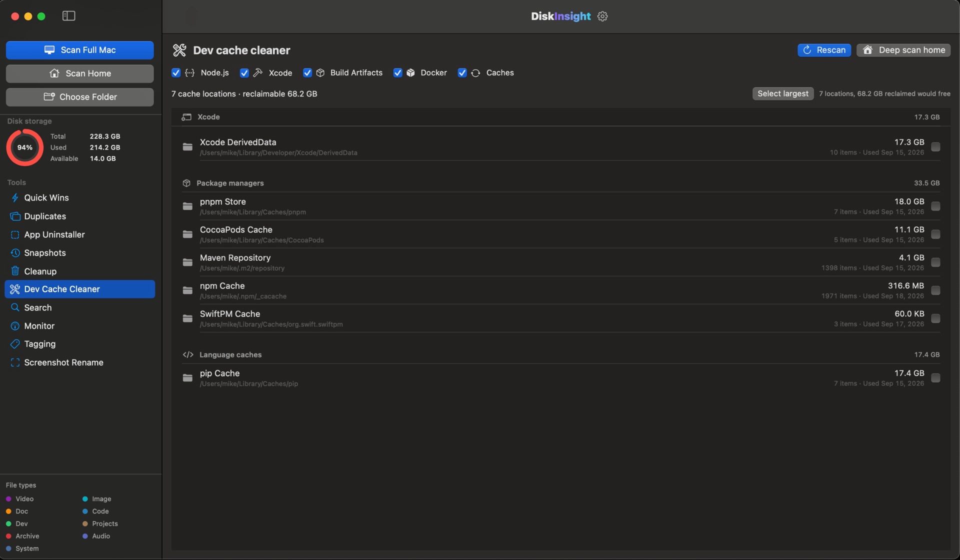Uncheck the Caches filter checkbox
Viewport: 960px width, 560px height.
[x=462, y=72]
